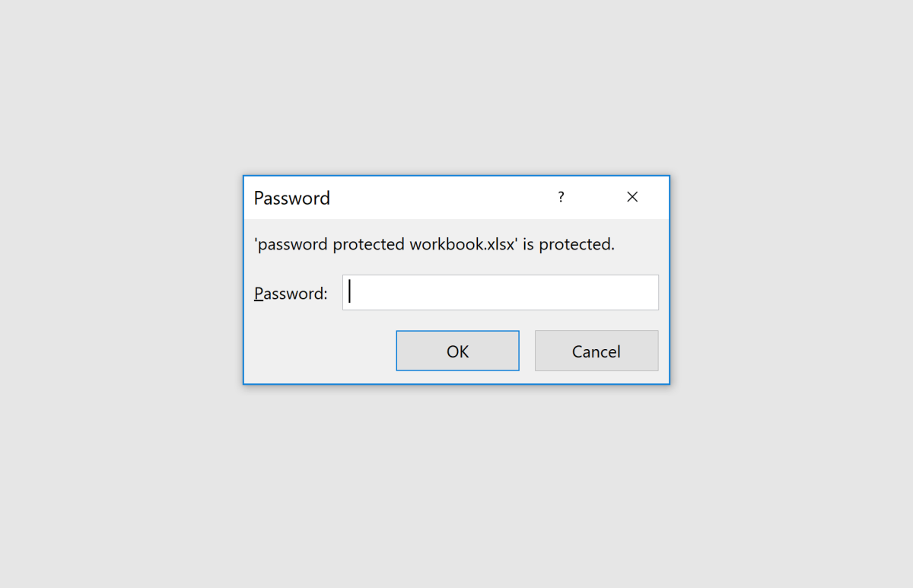Click the blinking cursor inside the field
The height and width of the screenshot is (588, 913).
pyautogui.click(x=349, y=292)
